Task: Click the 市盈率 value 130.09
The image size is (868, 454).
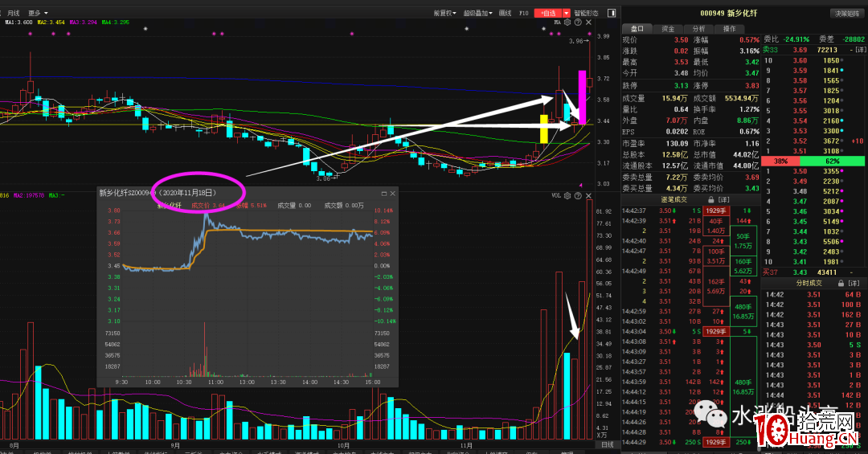Action: pyautogui.click(x=677, y=143)
